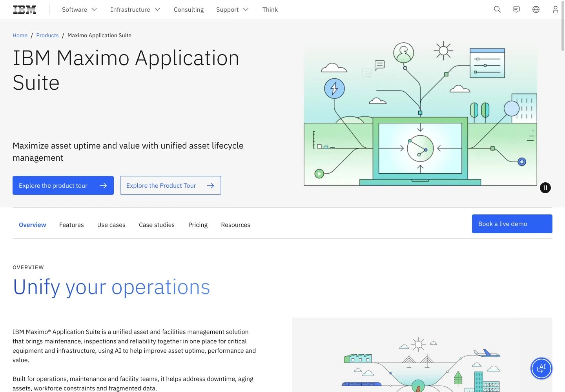Image resolution: width=565 pixels, height=392 pixels.
Task: Go to the Products breadcrumb link
Action: pyautogui.click(x=47, y=35)
